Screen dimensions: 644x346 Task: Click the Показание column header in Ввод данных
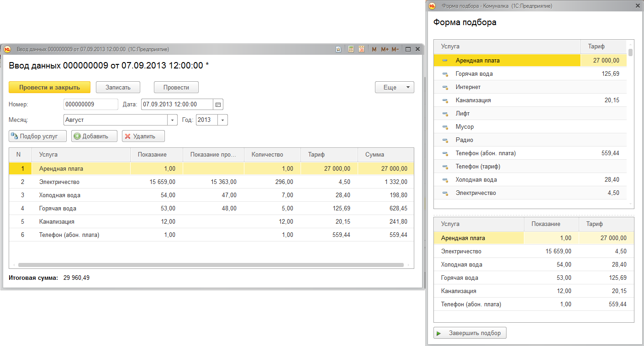point(157,155)
